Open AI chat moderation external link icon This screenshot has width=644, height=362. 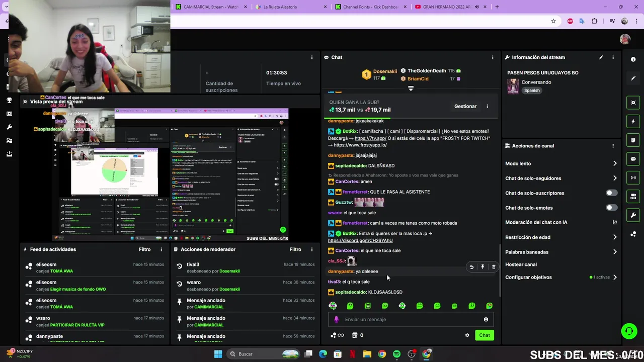coord(615,222)
